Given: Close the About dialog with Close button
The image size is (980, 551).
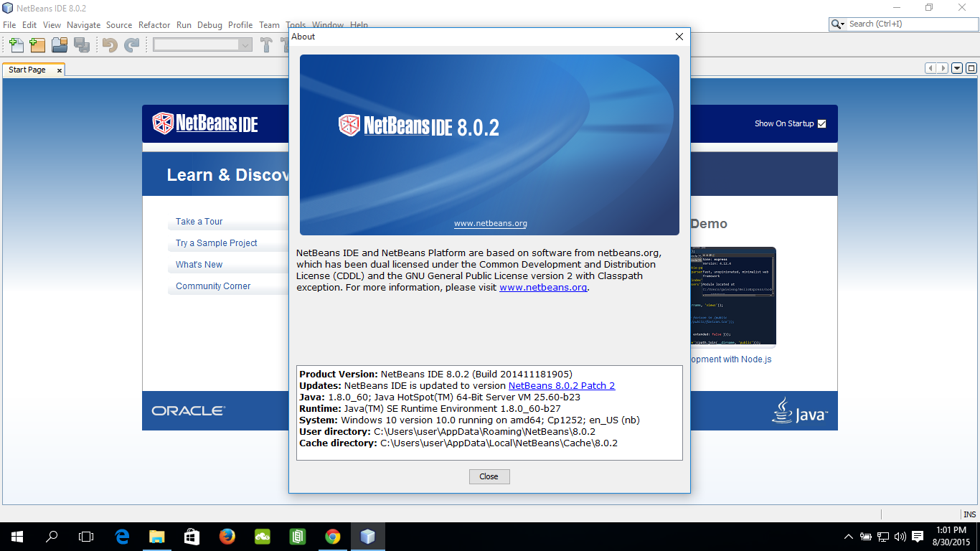Looking at the screenshot, I should 489,476.
